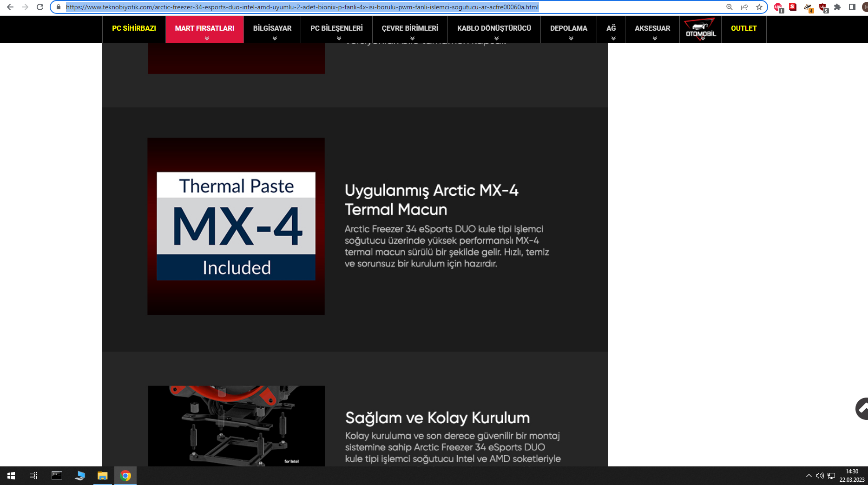View site information via the lock icon
The image size is (868, 485).
(x=59, y=7)
